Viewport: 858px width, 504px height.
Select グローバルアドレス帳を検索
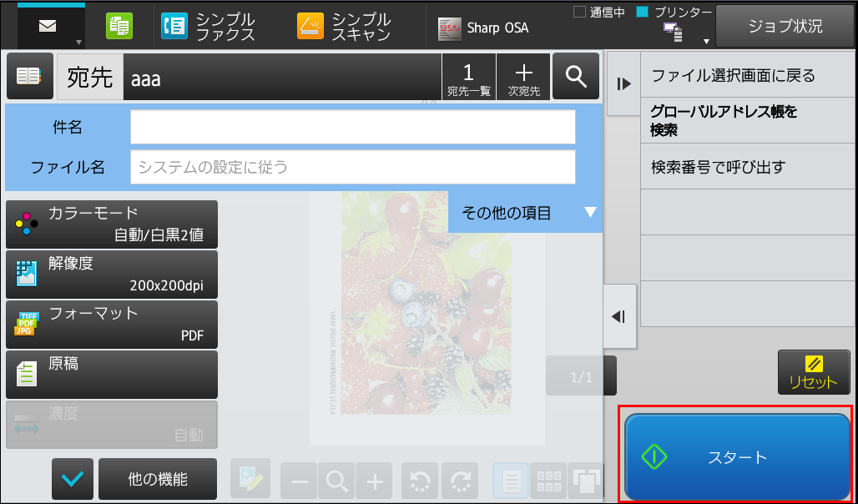(748, 120)
